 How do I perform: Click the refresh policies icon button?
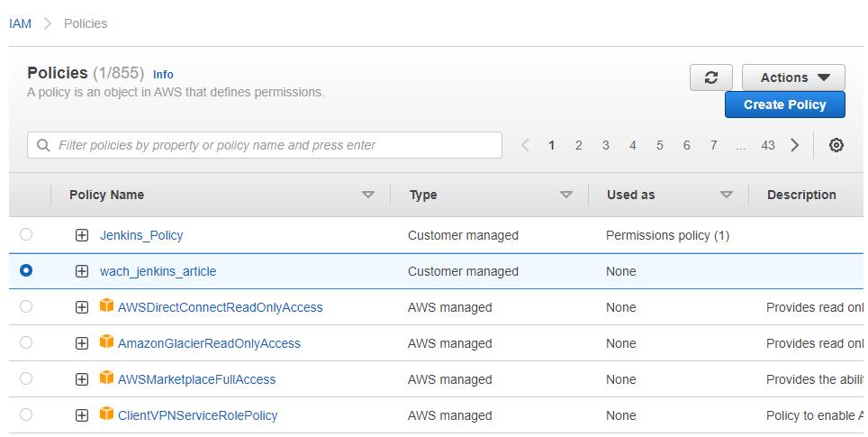click(x=710, y=77)
